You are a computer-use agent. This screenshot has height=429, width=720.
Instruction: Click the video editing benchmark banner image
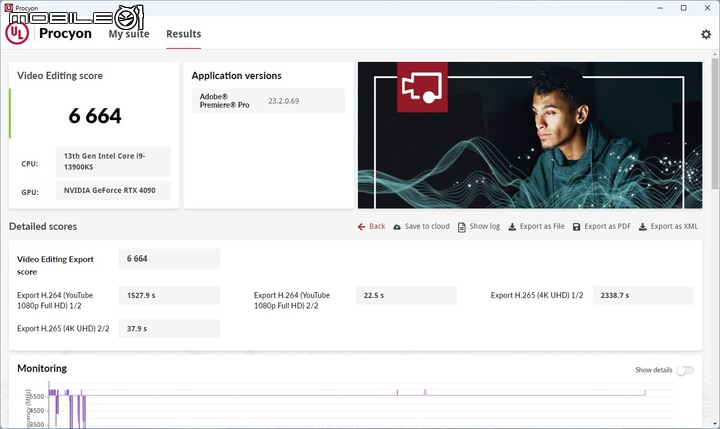click(530, 135)
